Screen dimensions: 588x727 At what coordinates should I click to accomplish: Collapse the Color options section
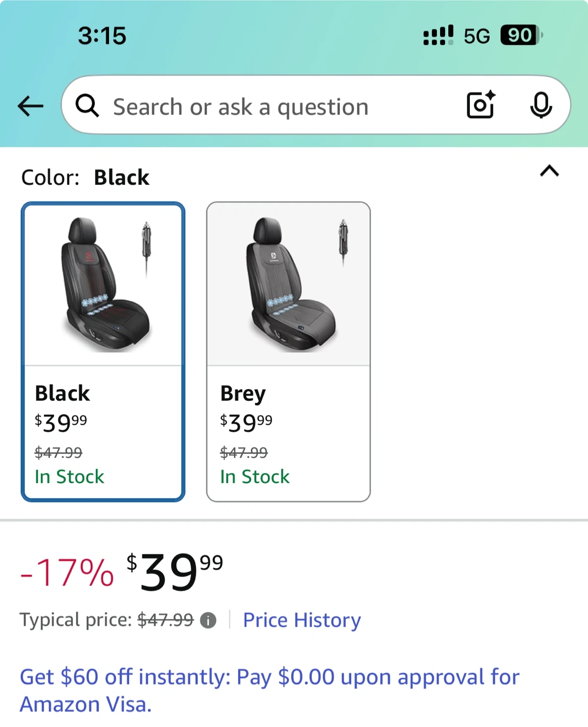click(x=549, y=171)
